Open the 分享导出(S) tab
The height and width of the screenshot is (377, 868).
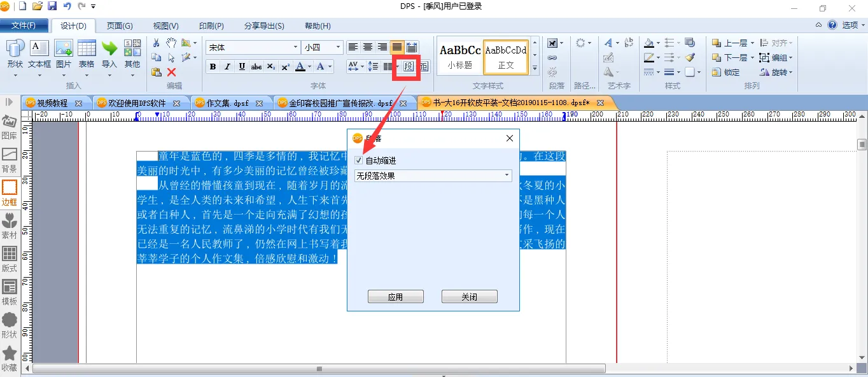[x=264, y=26]
